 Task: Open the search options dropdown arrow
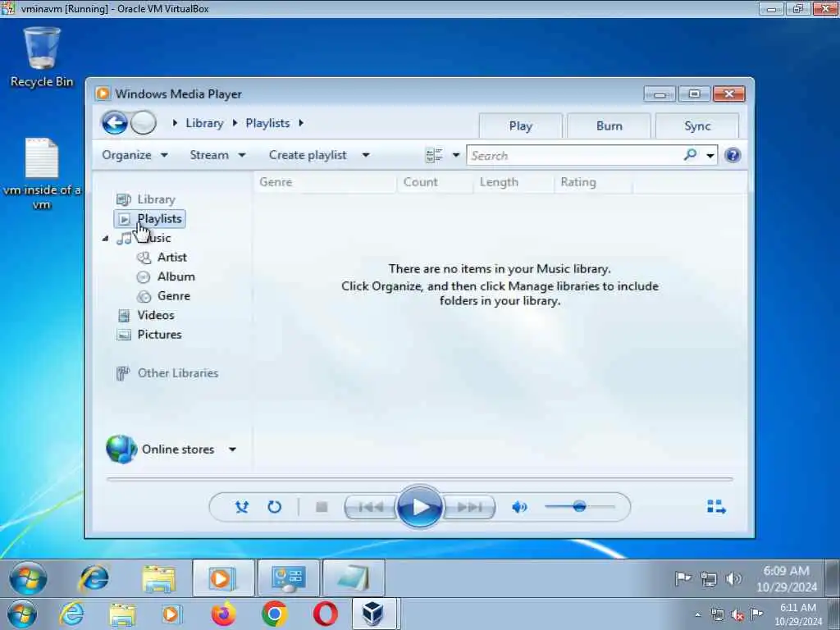710,156
